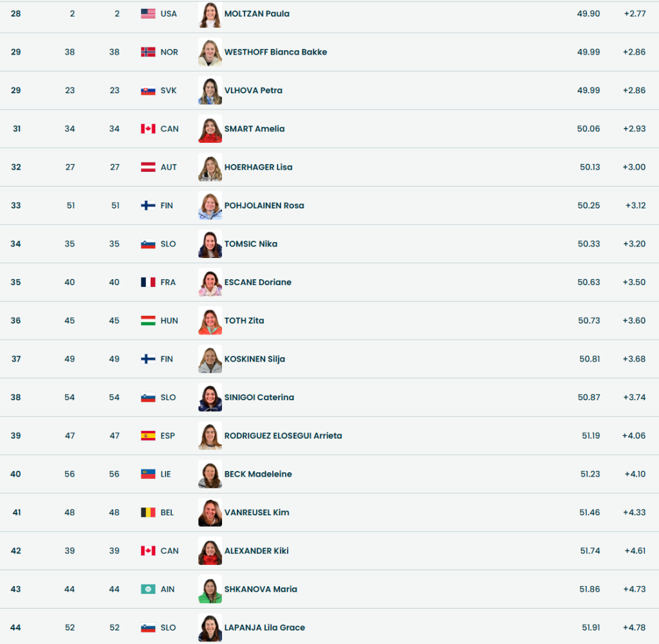659x644 pixels.
Task: Click Norway flag beside WESTHOFF
Action: tap(148, 52)
